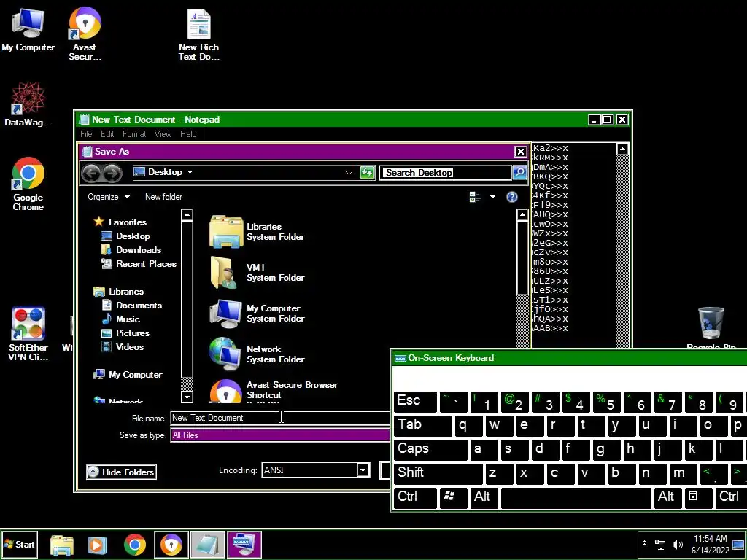
Task: Open the Recycle Bin desktop icon
Action: click(711, 329)
